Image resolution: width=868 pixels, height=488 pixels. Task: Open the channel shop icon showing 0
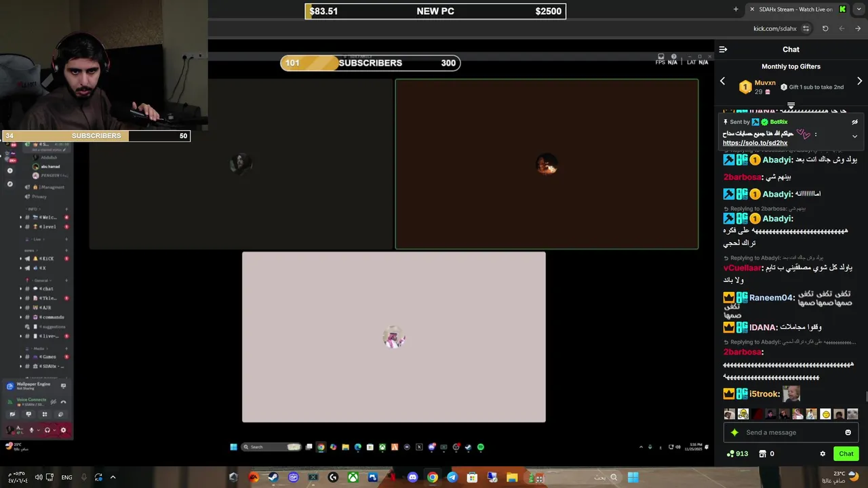click(762, 453)
